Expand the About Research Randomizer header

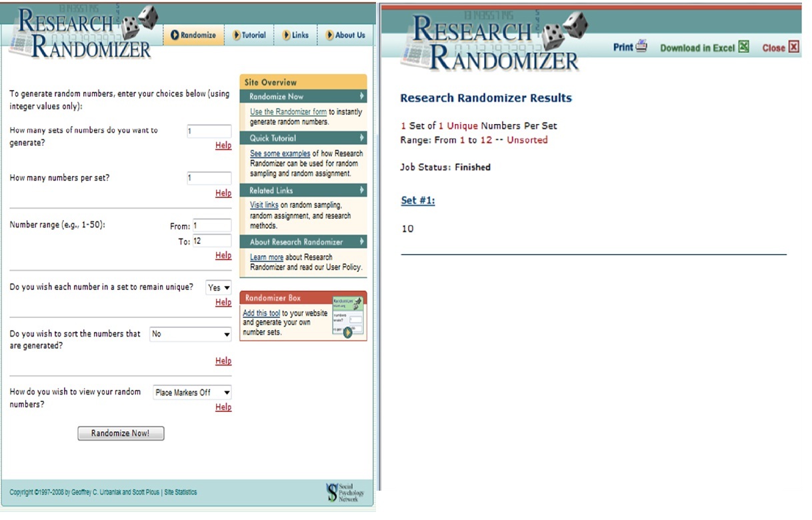click(x=303, y=242)
